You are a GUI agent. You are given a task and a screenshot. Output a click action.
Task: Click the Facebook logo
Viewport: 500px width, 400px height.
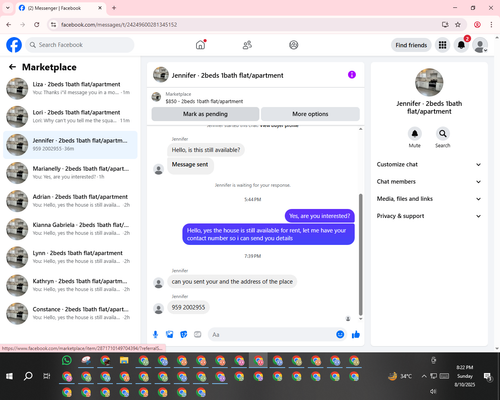(x=14, y=45)
